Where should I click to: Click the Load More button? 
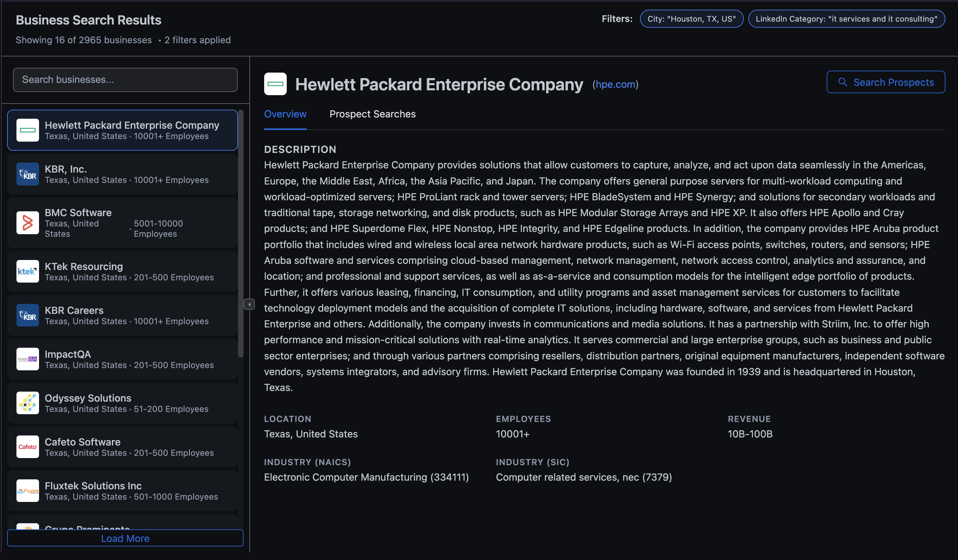(125, 538)
